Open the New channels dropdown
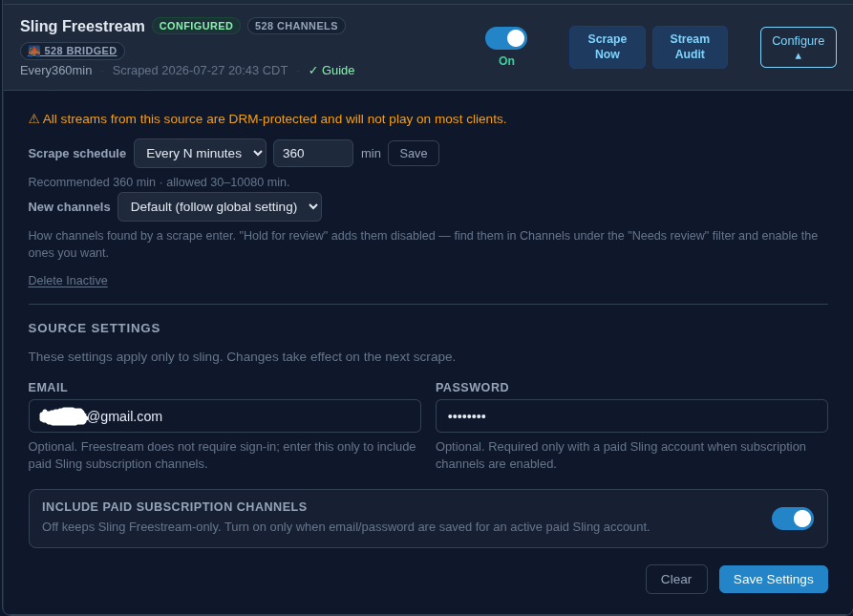Image resolution: width=853 pixels, height=616 pixels. pos(220,206)
